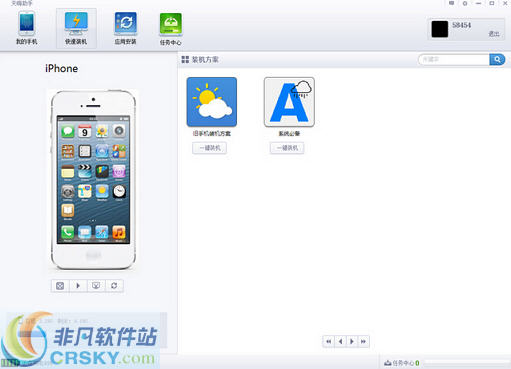Click the screen capture icon below phone

(x=96, y=286)
